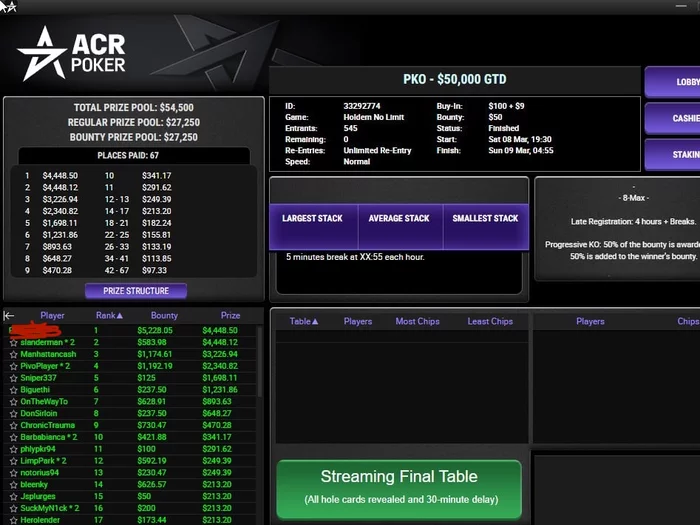Select player OnTheWayTo in the list
Screen dimensions: 700x525
tap(44, 402)
